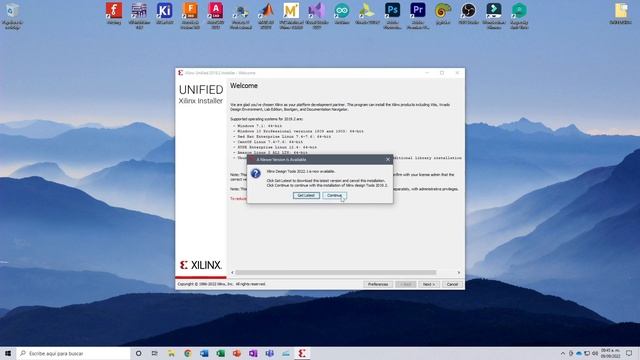Open the Vivado desktop shortcut
Image resolution: width=640 pixels, height=360 pixels.
point(367,13)
